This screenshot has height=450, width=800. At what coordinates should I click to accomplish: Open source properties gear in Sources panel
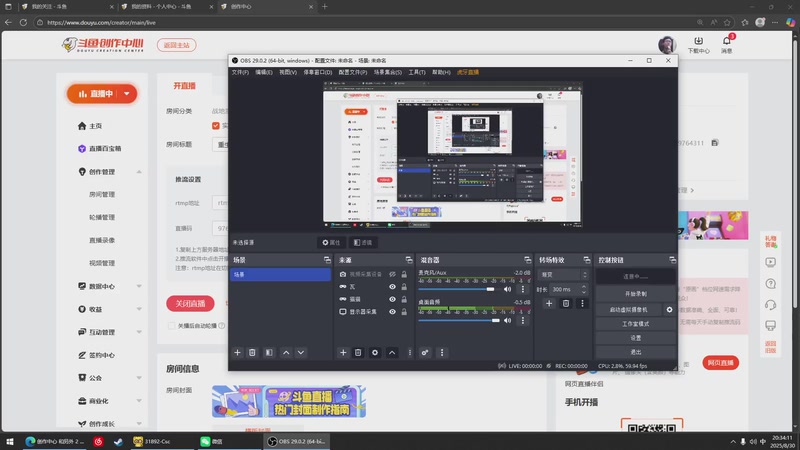(375, 353)
